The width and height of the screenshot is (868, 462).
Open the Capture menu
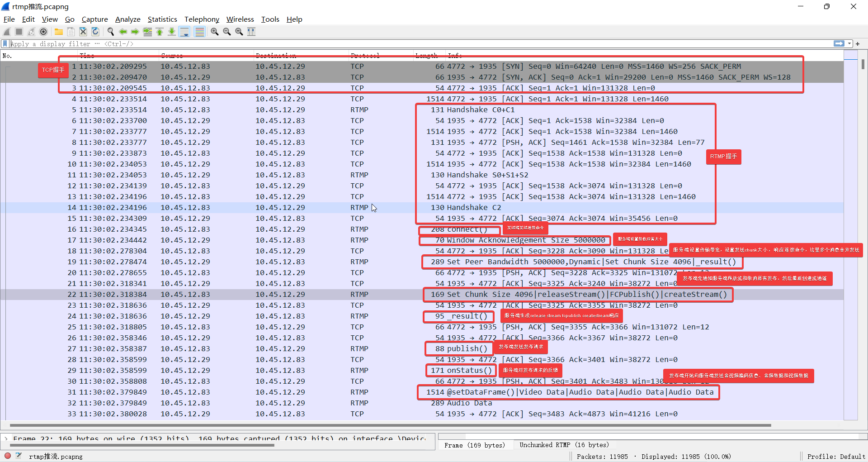coord(94,19)
